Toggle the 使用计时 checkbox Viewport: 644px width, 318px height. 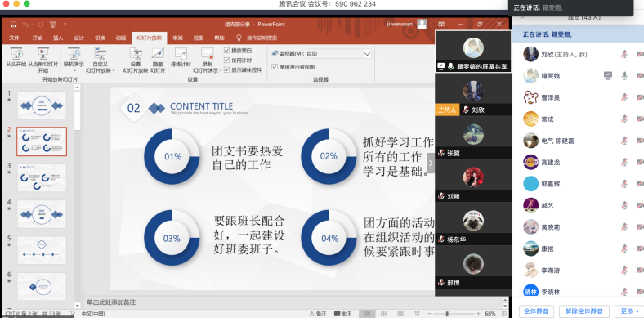(226, 60)
